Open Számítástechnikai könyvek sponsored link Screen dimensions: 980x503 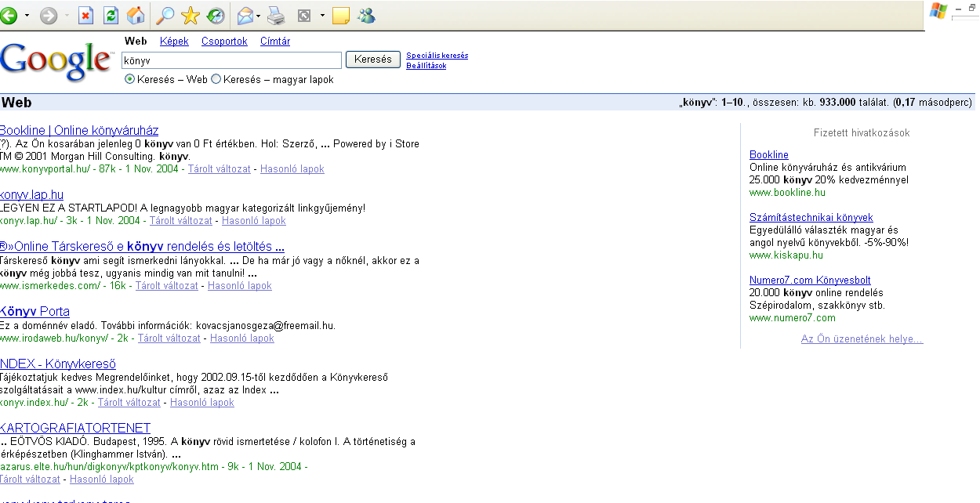(x=811, y=218)
